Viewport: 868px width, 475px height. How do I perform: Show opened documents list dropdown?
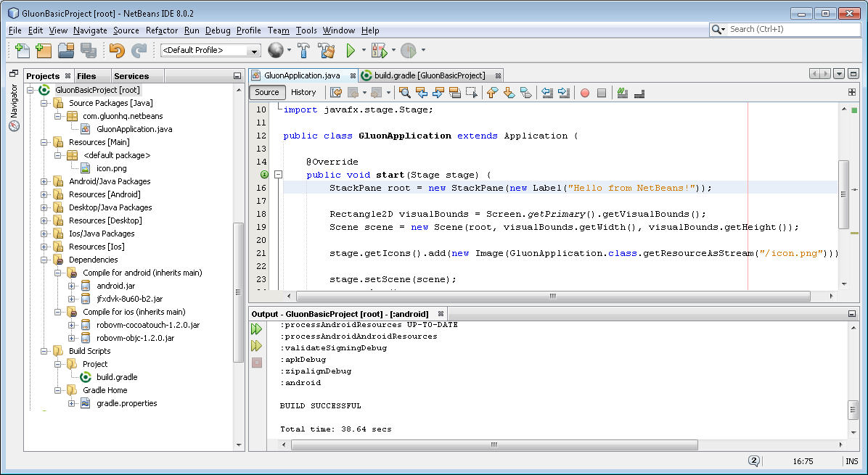coord(839,73)
